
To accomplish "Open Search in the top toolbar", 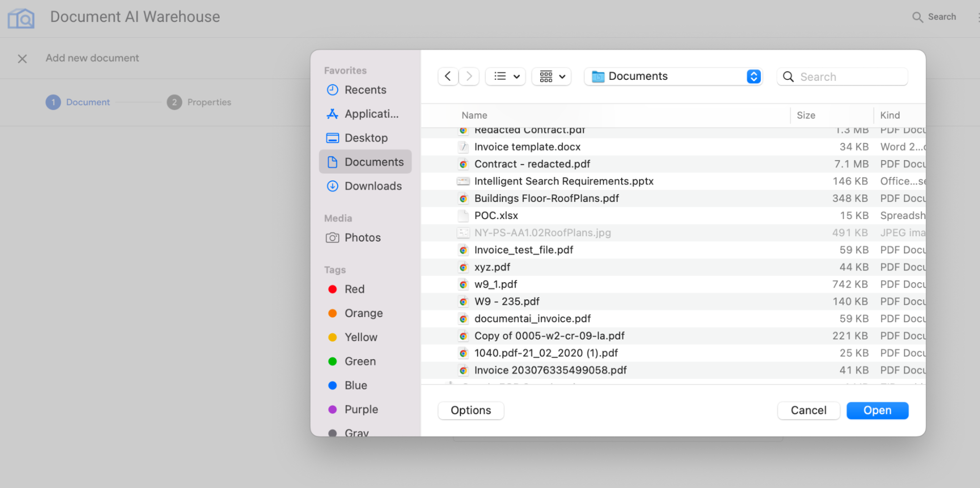I will point(933,17).
